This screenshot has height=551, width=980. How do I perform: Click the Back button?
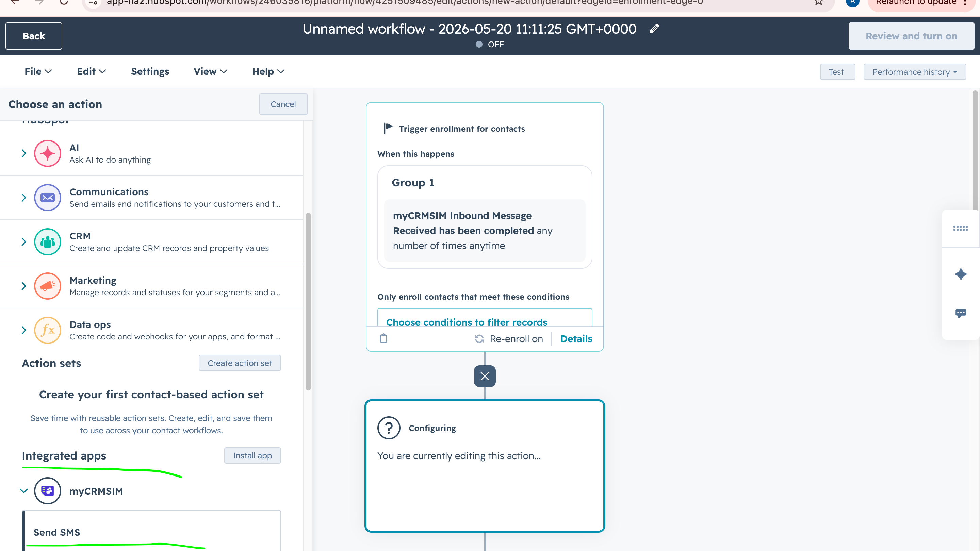click(x=34, y=36)
